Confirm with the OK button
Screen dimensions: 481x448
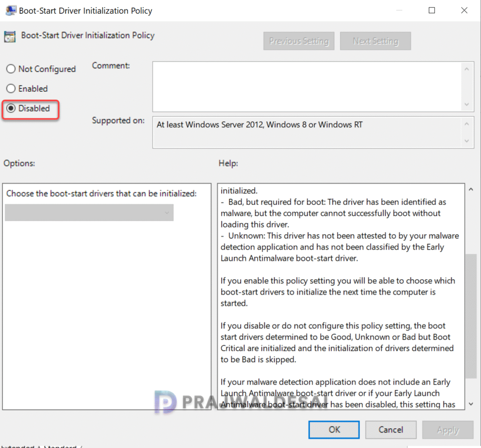[x=334, y=430]
